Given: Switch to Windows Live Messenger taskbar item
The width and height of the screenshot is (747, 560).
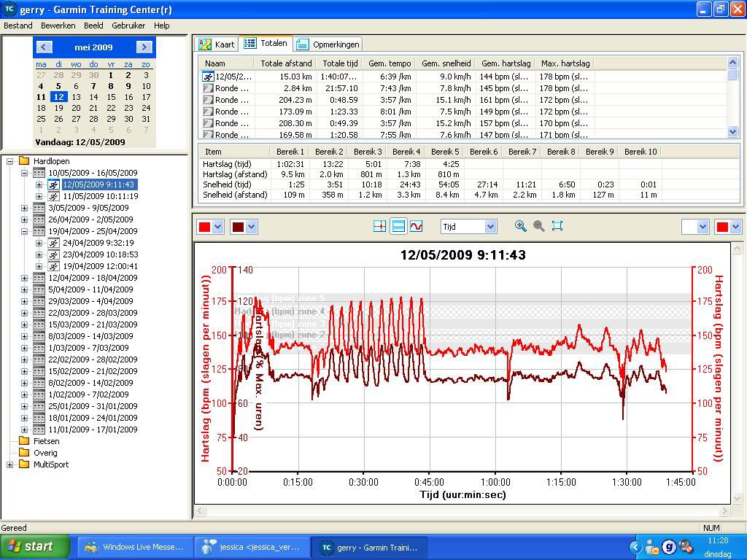Looking at the screenshot, I should coord(135,547).
